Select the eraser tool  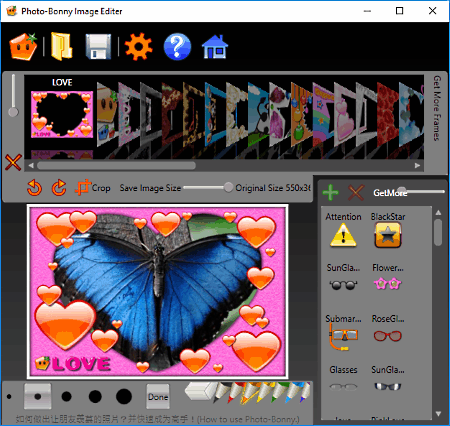pyautogui.click(x=199, y=391)
